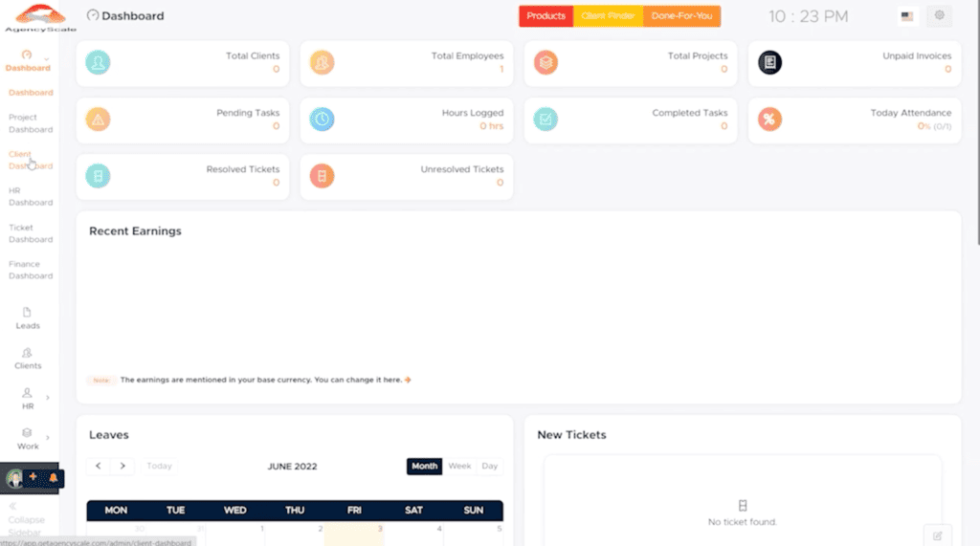Click the Total Employees orange icon

[x=322, y=62]
